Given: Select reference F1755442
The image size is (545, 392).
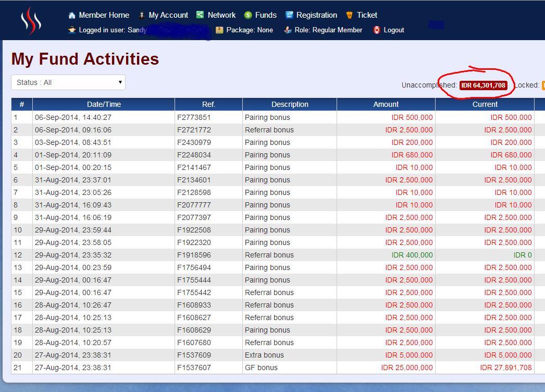Looking at the screenshot, I should pos(194,293).
